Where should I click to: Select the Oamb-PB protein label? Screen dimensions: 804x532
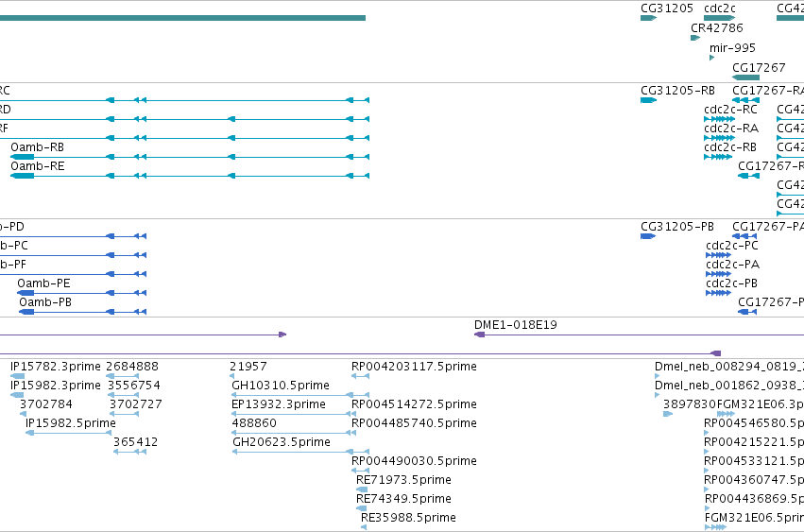pos(45,302)
